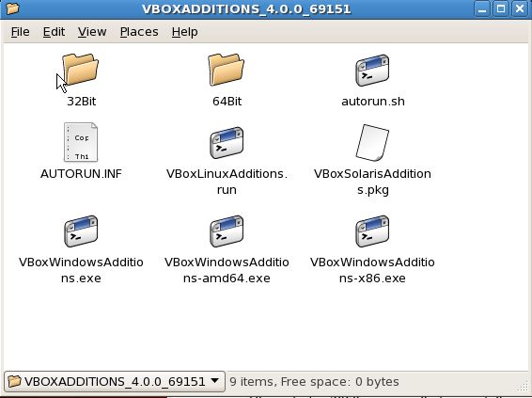Open the 32Bit folder icon
The image size is (532, 398).
click(x=81, y=70)
